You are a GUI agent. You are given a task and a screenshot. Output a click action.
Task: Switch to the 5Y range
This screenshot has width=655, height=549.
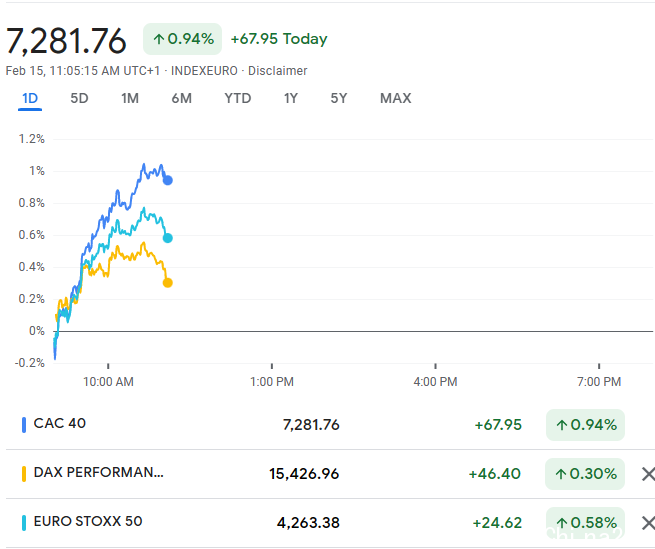tap(339, 99)
